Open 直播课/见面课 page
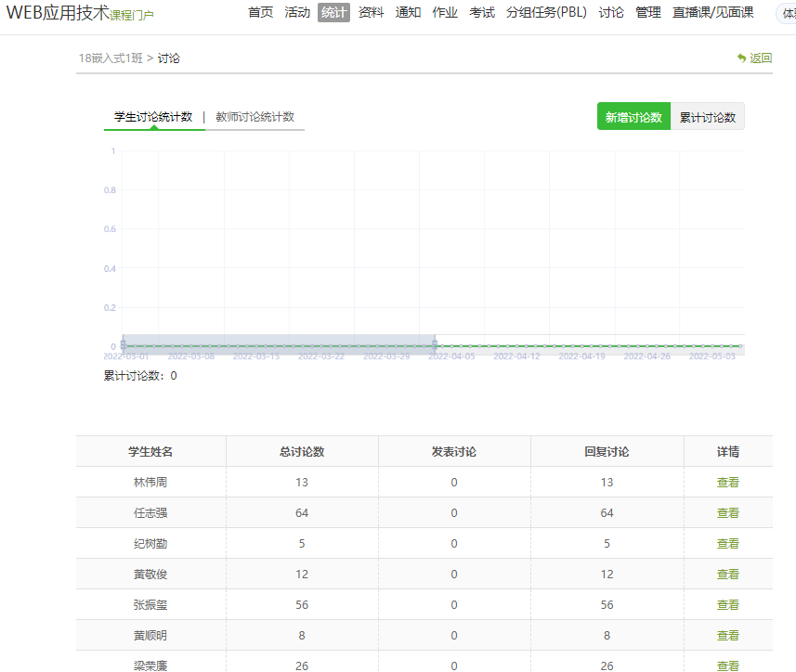The width and height of the screenshot is (796, 672). pyautogui.click(x=712, y=13)
